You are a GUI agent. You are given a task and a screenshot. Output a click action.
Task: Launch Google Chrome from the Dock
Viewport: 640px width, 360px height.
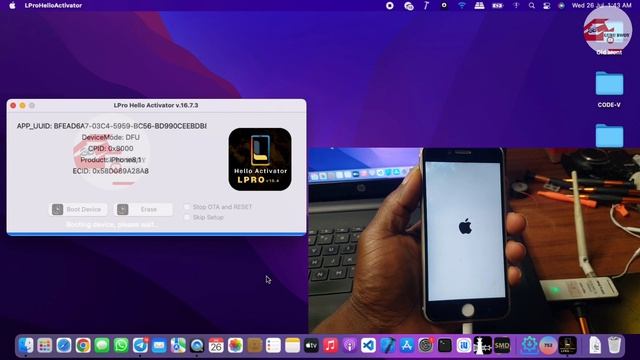pyautogui.click(x=83, y=345)
